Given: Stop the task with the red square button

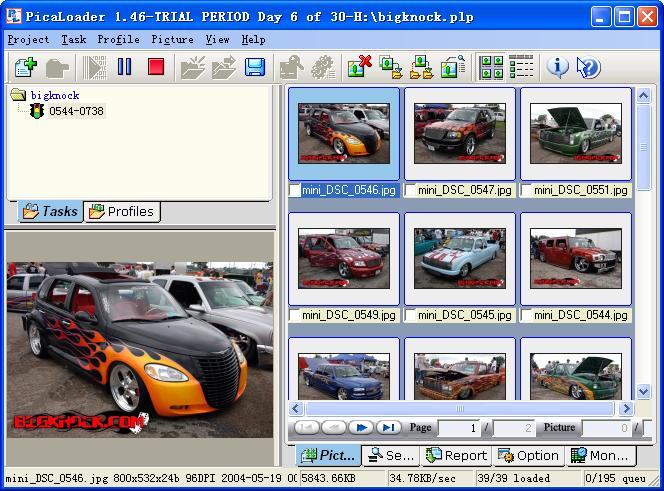Looking at the screenshot, I should click(x=155, y=68).
